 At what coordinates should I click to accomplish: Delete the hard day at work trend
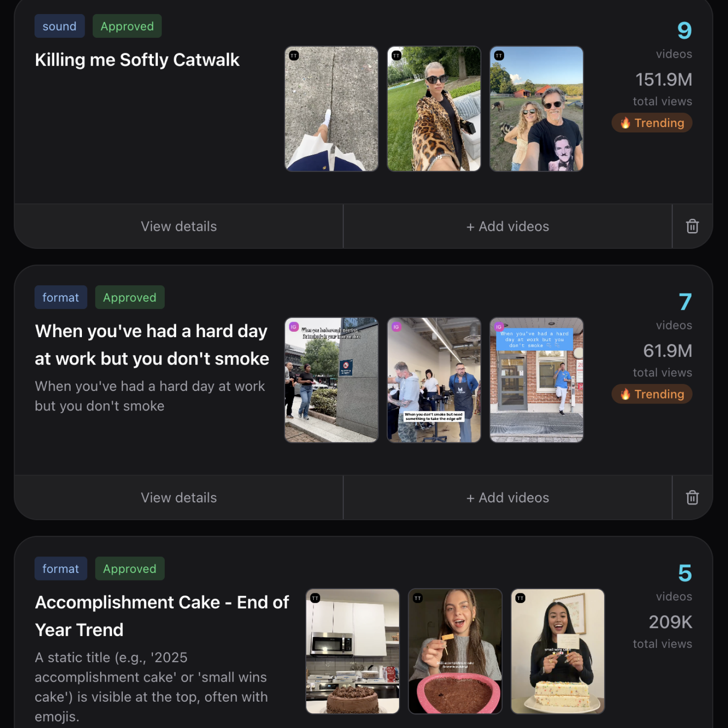692,497
